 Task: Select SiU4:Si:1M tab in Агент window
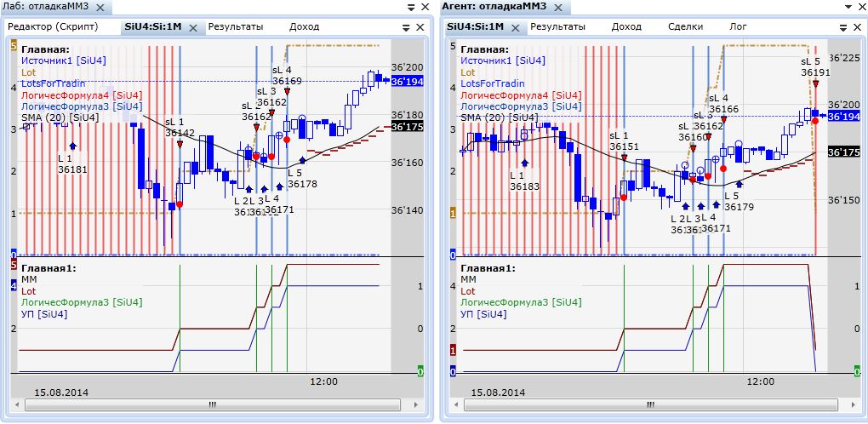tap(476, 26)
